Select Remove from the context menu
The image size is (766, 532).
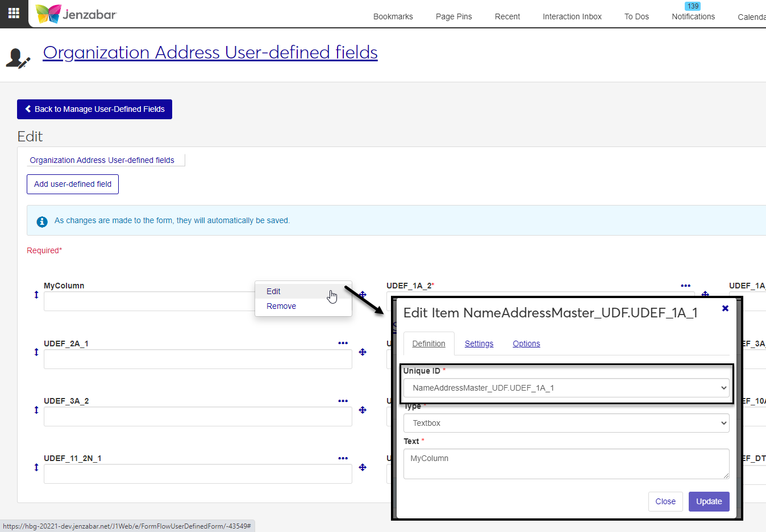click(281, 306)
